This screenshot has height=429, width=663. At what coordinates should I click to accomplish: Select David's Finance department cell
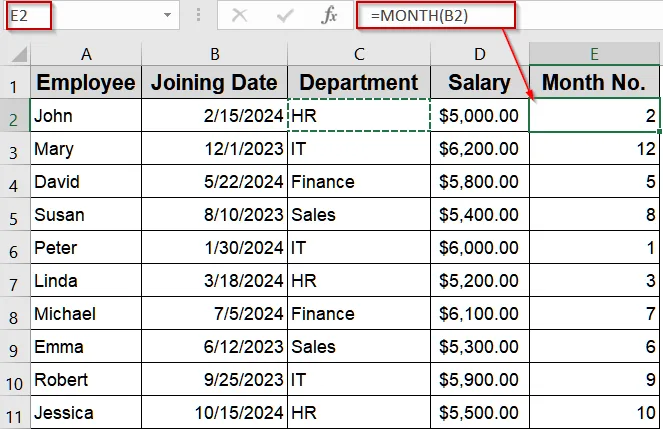click(x=359, y=181)
